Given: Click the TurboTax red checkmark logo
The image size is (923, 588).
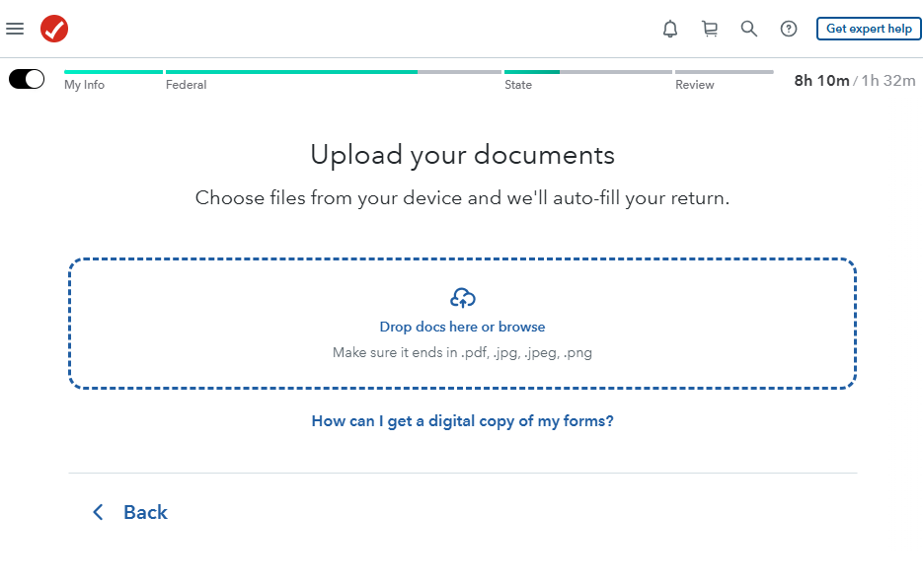Looking at the screenshot, I should [54, 29].
